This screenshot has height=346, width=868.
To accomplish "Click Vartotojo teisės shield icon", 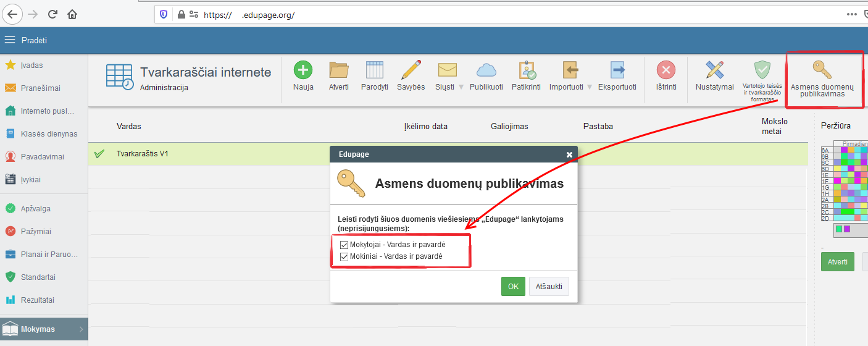I will 762,69.
